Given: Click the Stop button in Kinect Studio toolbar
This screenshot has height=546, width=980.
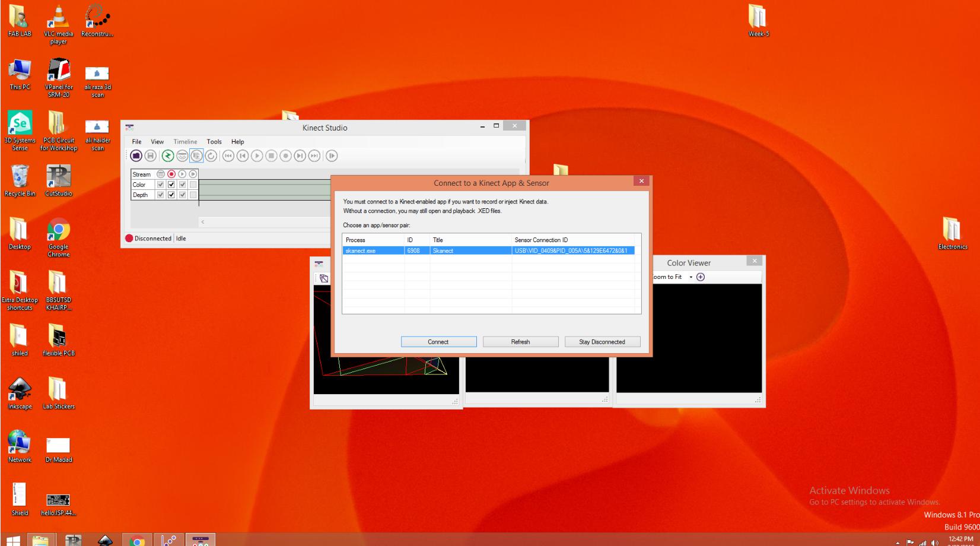Looking at the screenshot, I should point(271,155).
